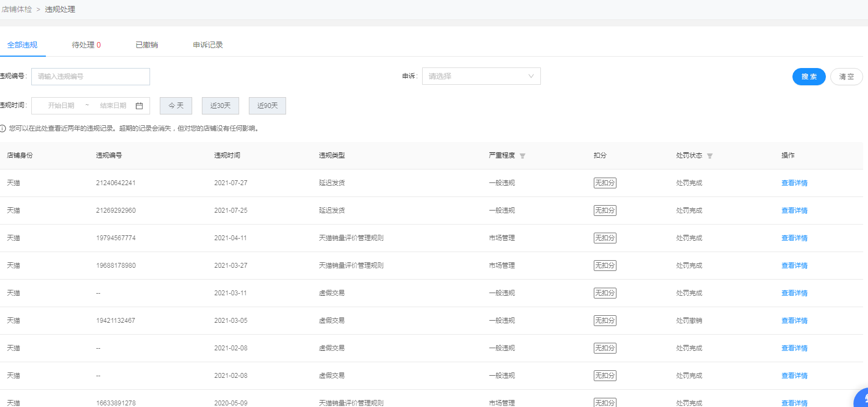Click violation number 19421132467

pos(116,321)
